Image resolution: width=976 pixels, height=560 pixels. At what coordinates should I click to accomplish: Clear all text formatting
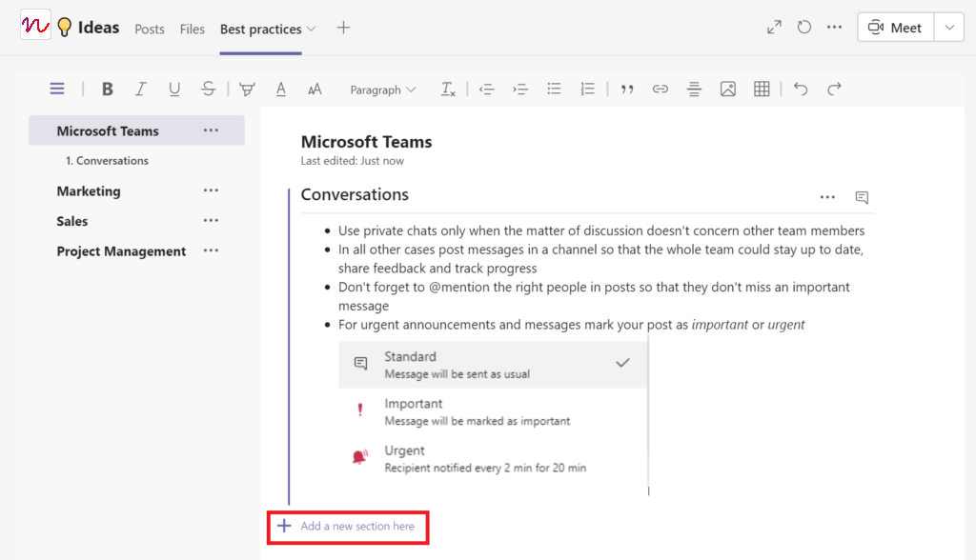click(x=448, y=89)
